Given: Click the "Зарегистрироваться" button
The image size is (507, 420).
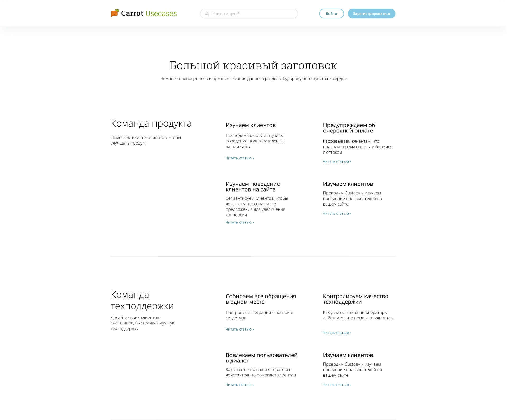Looking at the screenshot, I should pyautogui.click(x=371, y=14).
